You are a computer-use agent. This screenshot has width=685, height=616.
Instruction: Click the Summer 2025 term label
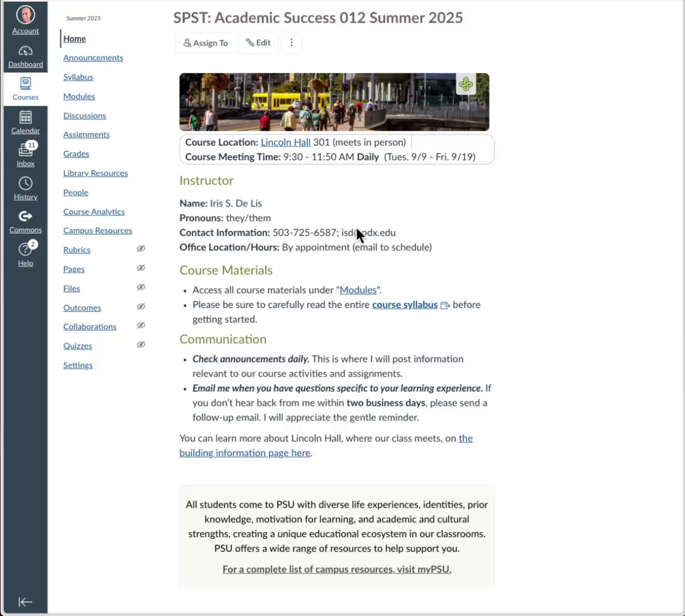click(83, 18)
